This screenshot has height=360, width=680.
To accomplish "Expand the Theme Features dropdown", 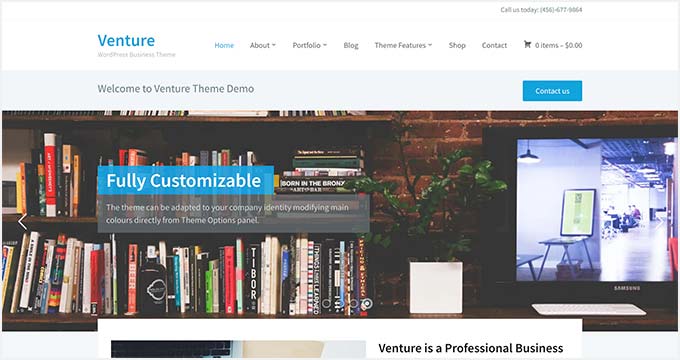I will 403,45.
